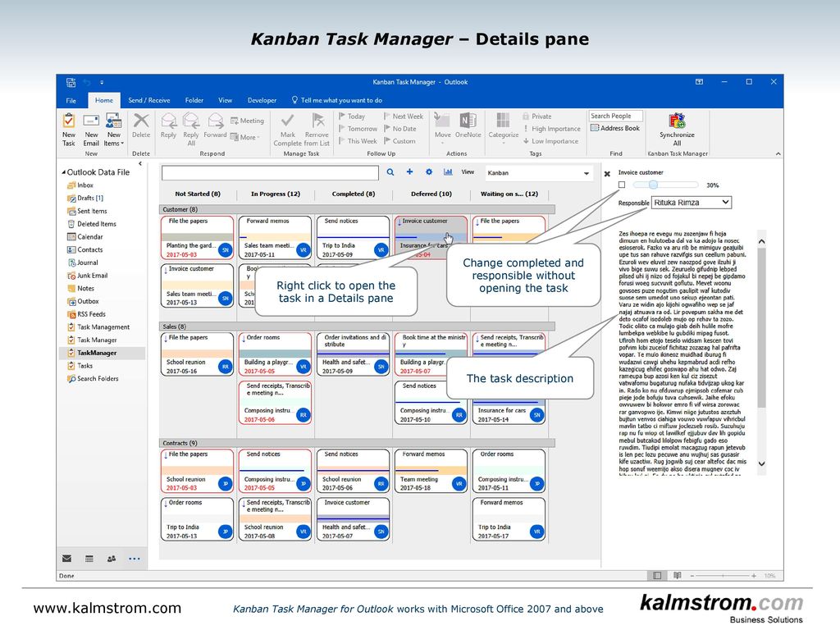Image resolution: width=840 pixels, height=630 pixels.
Task: Toggle the Private tag
Action: click(536, 116)
